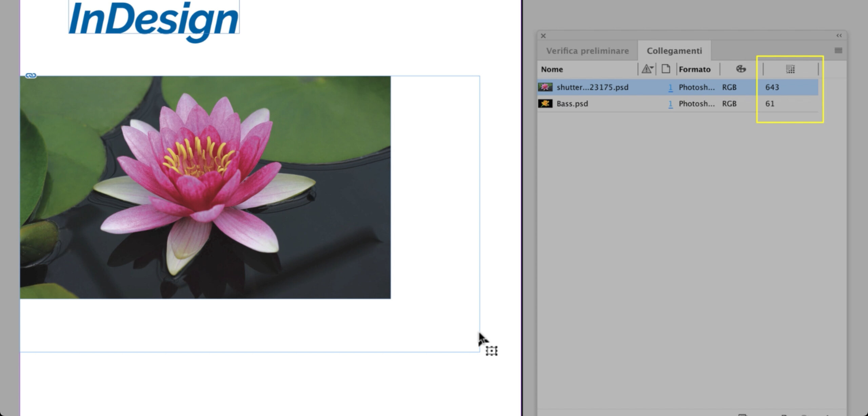Image resolution: width=868 pixels, height=416 pixels.
Task: Click the linked-image chain badge on frame
Action: coord(31,75)
